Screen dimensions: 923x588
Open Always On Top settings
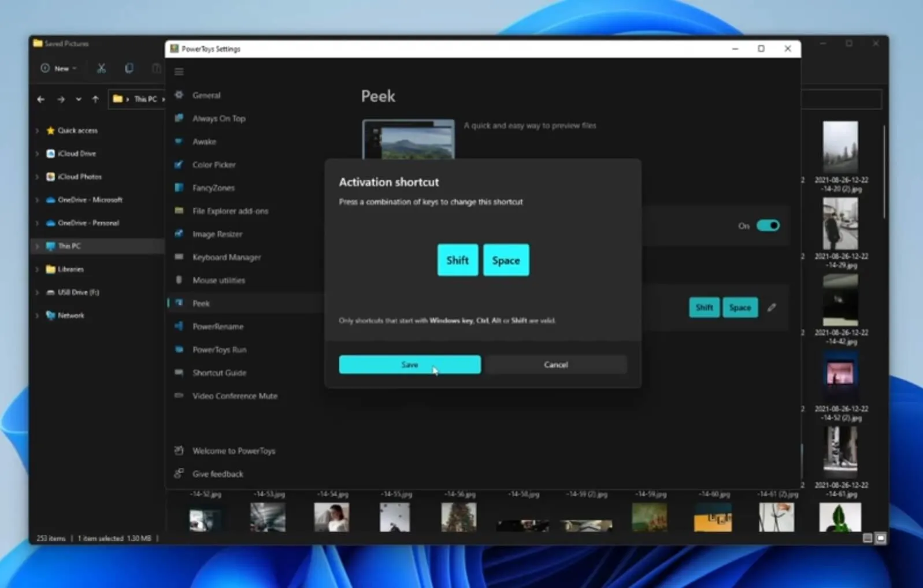coord(219,118)
